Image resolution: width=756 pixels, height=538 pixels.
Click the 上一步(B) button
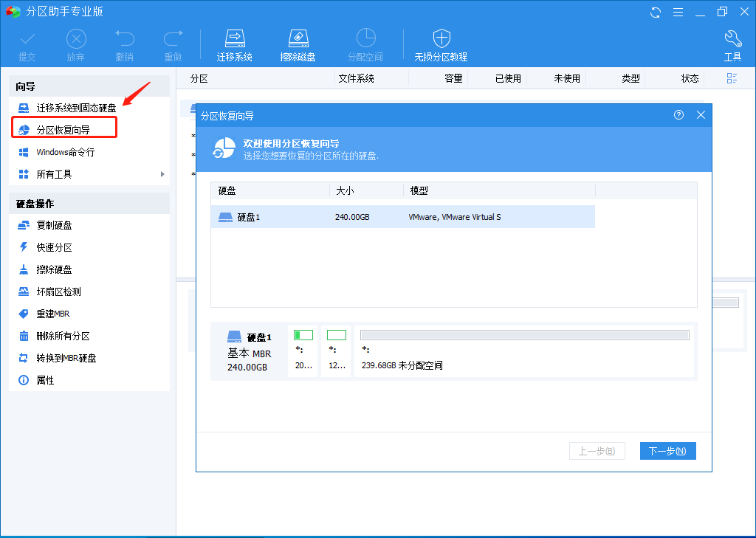pyautogui.click(x=597, y=451)
